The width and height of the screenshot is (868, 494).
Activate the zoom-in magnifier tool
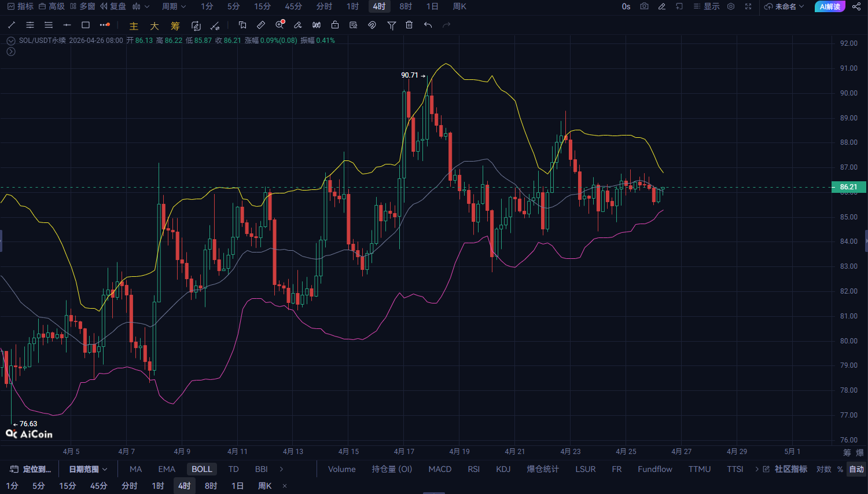point(280,25)
